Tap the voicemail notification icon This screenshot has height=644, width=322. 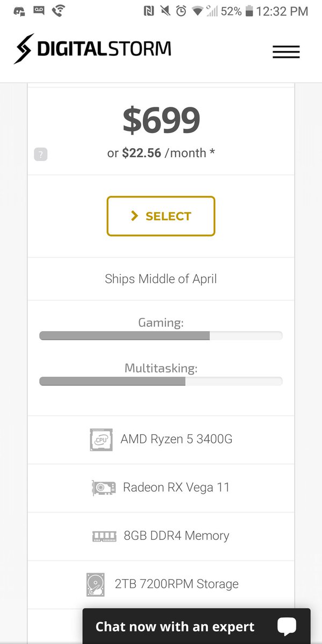[x=38, y=10]
